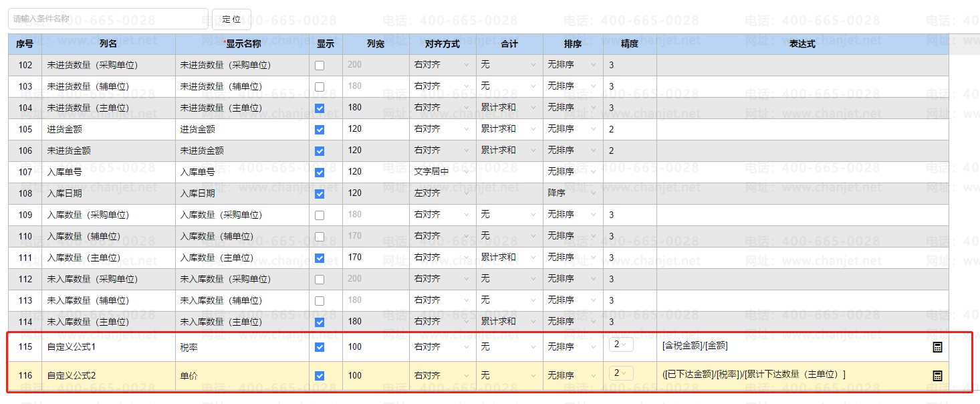Select column name 自定义公式1
980x404 pixels.
pos(72,348)
